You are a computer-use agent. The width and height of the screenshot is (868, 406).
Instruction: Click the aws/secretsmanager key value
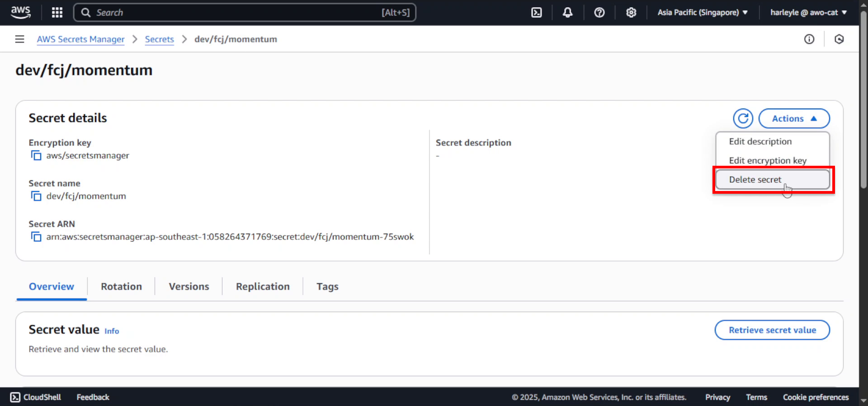tap(88, 155)
